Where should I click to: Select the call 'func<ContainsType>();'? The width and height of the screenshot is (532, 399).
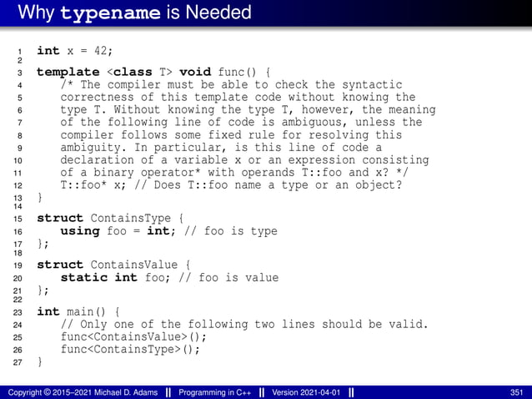(130, 350)
